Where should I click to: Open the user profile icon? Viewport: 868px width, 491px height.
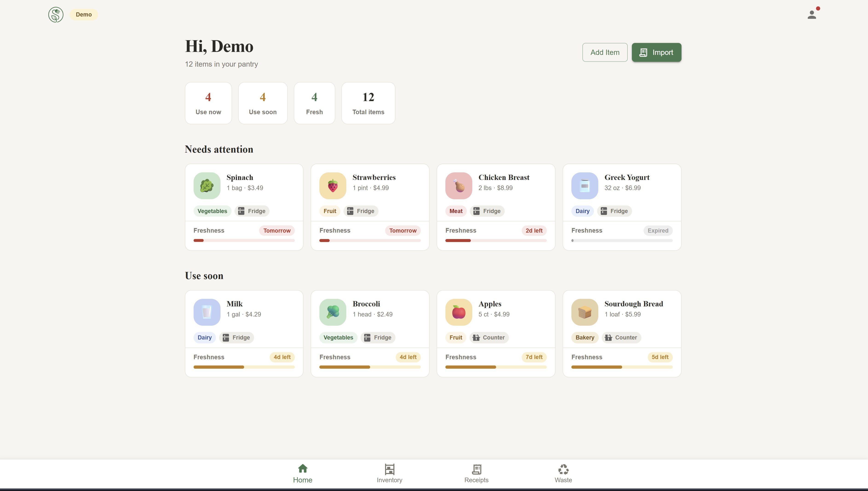(x=812, y=14)
